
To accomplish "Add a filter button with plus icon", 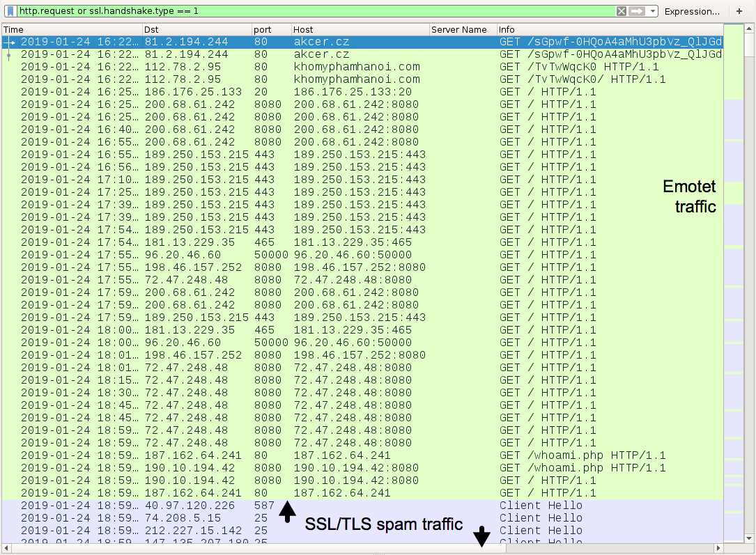I will 739,11.
